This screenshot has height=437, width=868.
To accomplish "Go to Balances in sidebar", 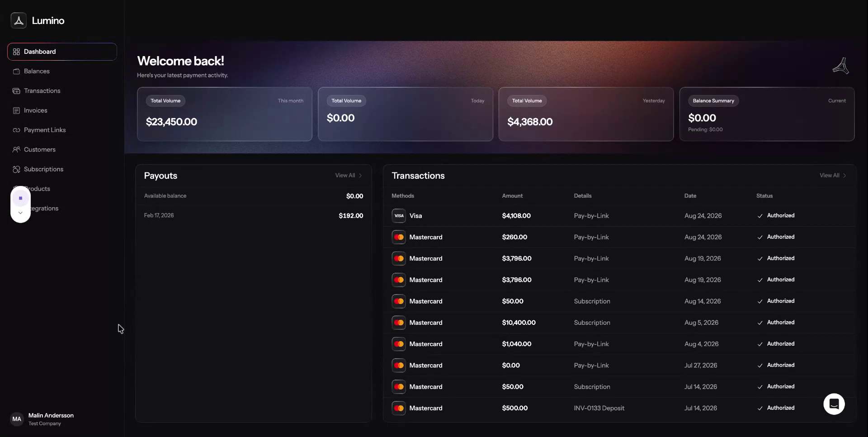I will click(62, 71).
